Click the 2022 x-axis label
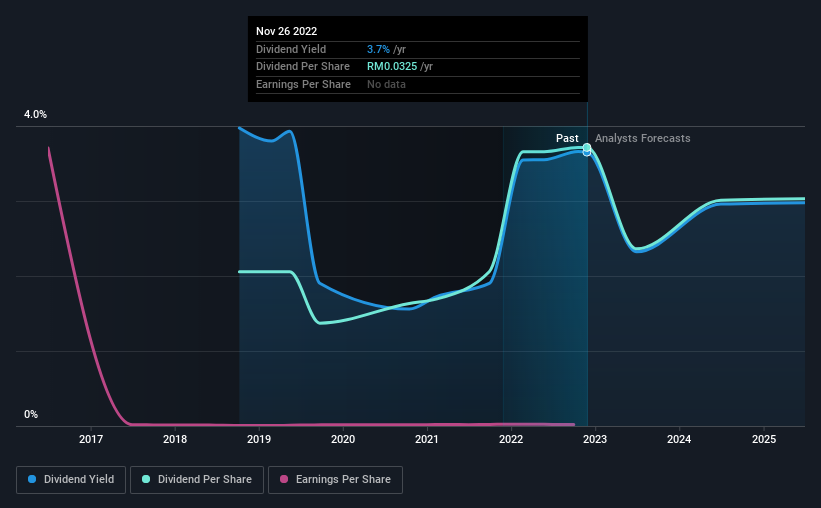The image size is (821, 508). 511,439
